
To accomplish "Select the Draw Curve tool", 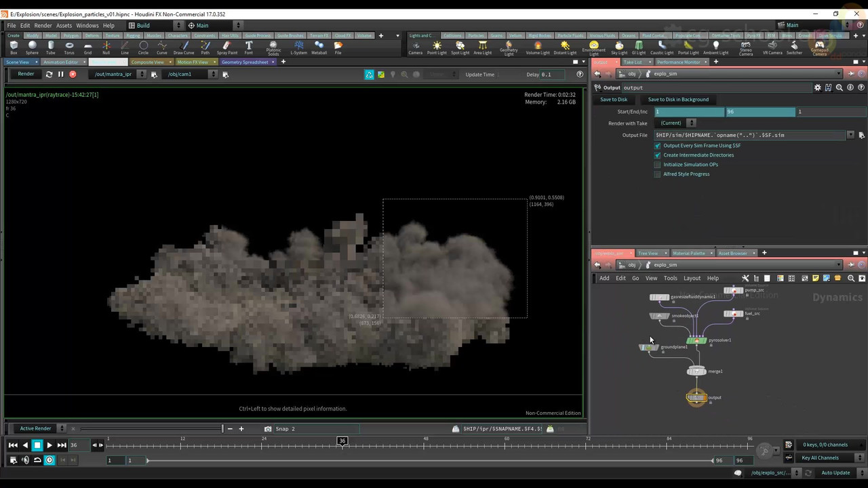I will 184,47.
